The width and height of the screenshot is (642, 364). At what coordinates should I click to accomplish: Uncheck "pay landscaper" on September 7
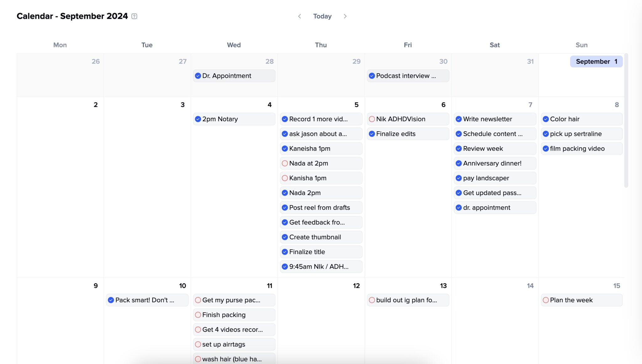pyautogui.click(x=459, y=178)
